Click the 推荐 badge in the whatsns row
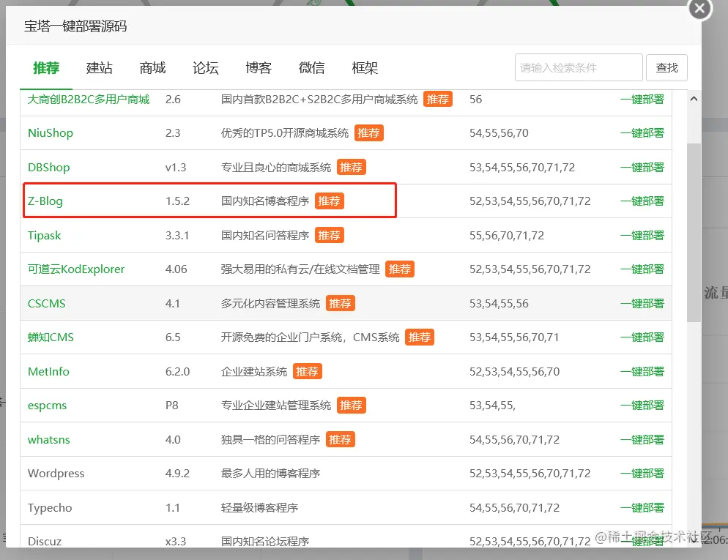This screenshot has height=560, width=728. [x=341, y=439]
